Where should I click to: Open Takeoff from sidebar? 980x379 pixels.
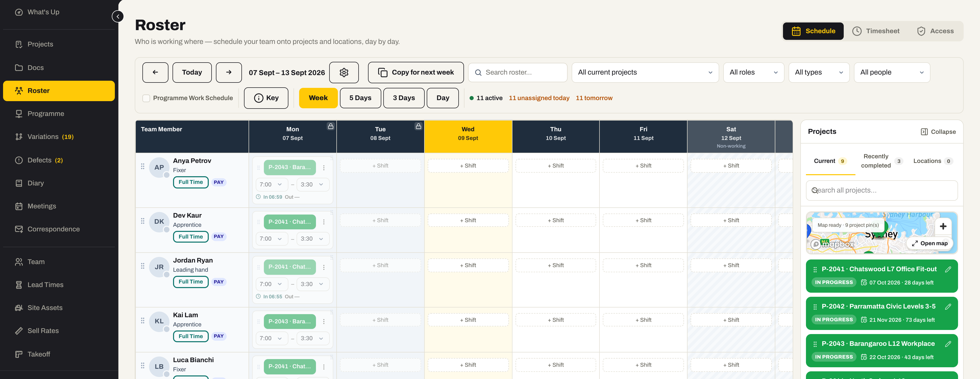59,354
